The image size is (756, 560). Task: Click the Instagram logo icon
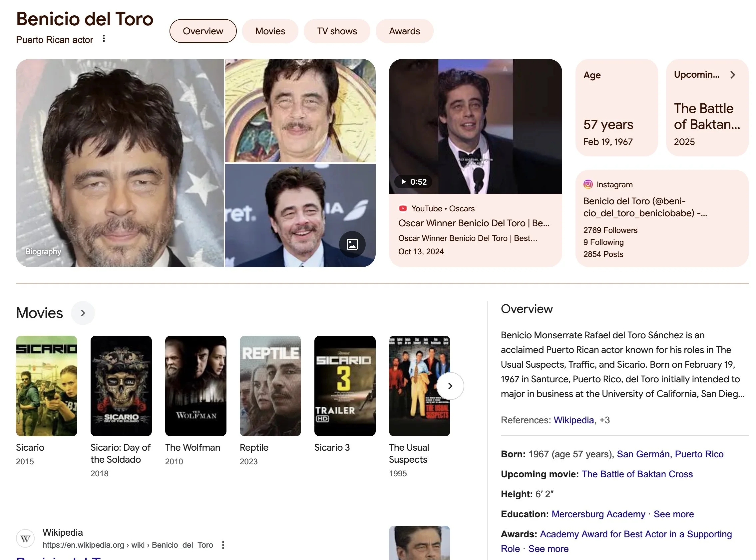(588, 184)
